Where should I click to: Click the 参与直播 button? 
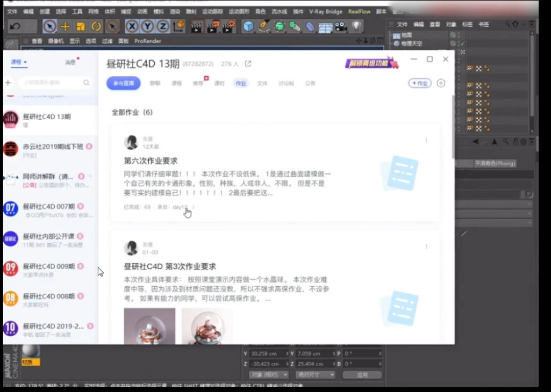[x=123, y=83]
